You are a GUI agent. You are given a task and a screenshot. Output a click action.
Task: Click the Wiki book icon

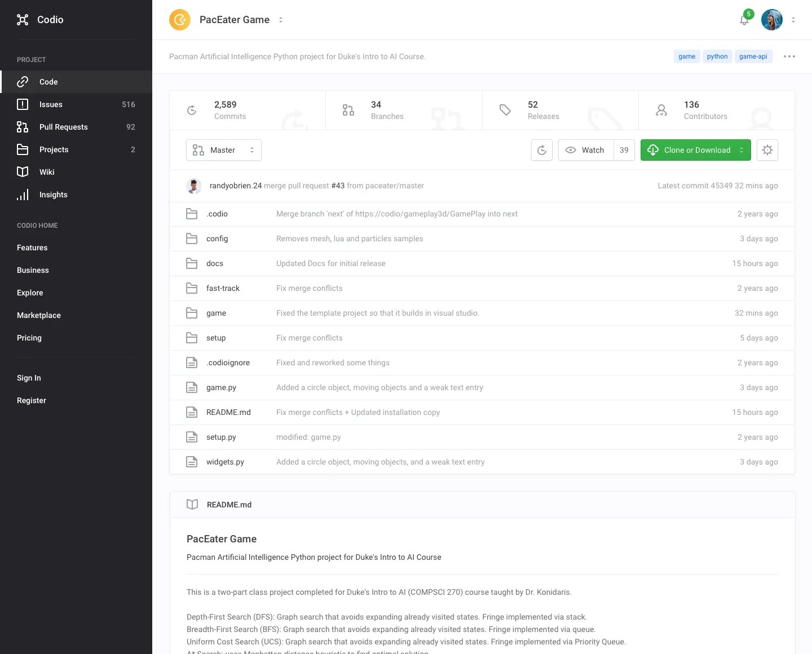pyautogui.click(x=23, y=172)
